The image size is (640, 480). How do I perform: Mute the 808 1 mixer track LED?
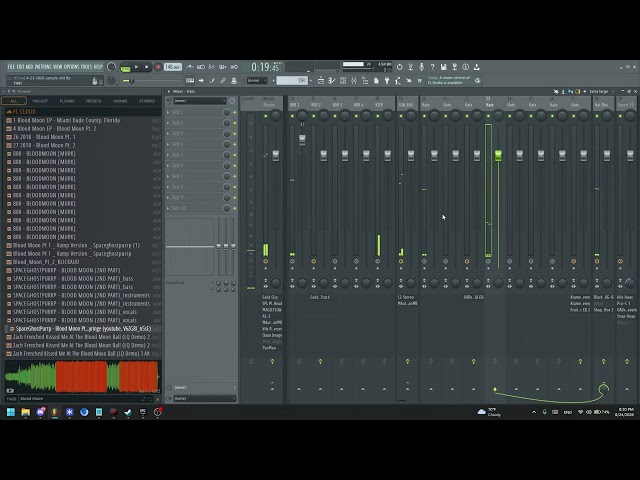(x=292, y=116)
